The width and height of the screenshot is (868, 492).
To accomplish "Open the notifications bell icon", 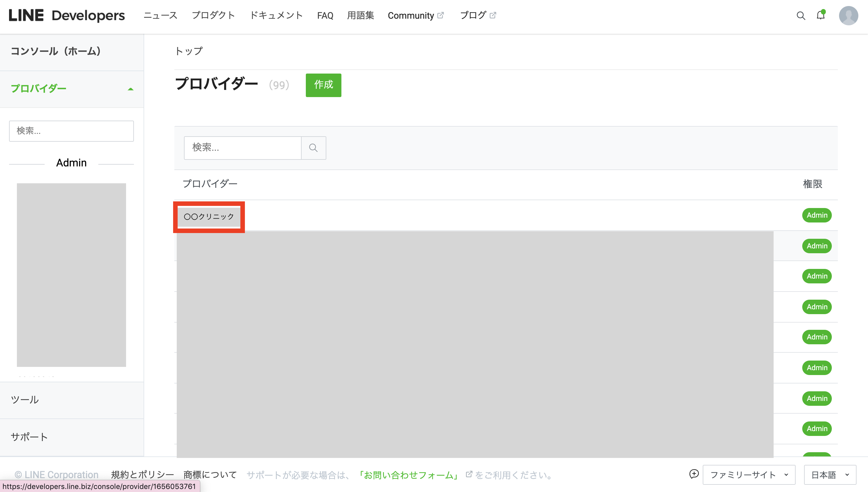I will (820, 15).
